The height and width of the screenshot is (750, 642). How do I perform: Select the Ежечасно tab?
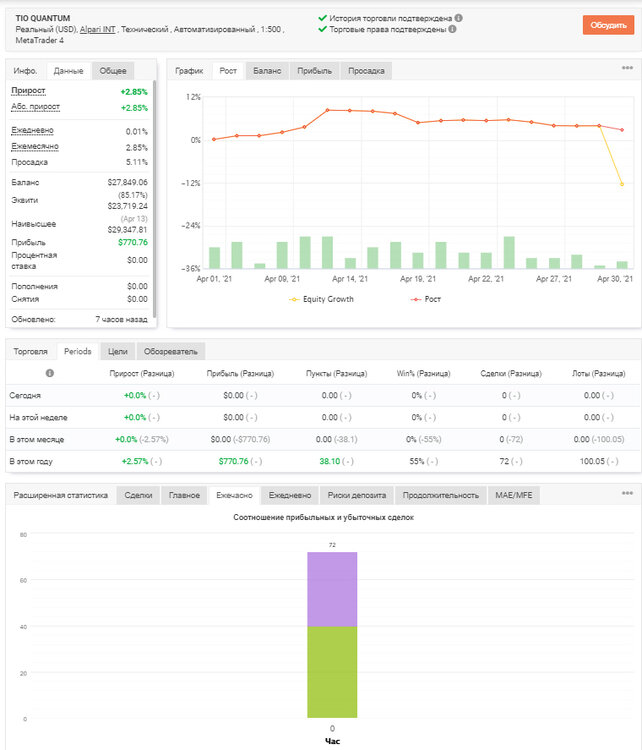click(234, 496)
